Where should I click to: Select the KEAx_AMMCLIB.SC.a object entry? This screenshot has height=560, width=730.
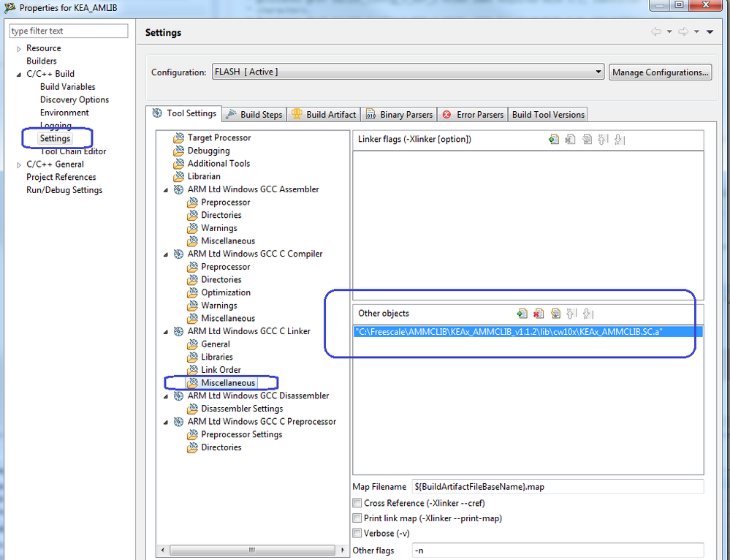click(x=528, y=332)
